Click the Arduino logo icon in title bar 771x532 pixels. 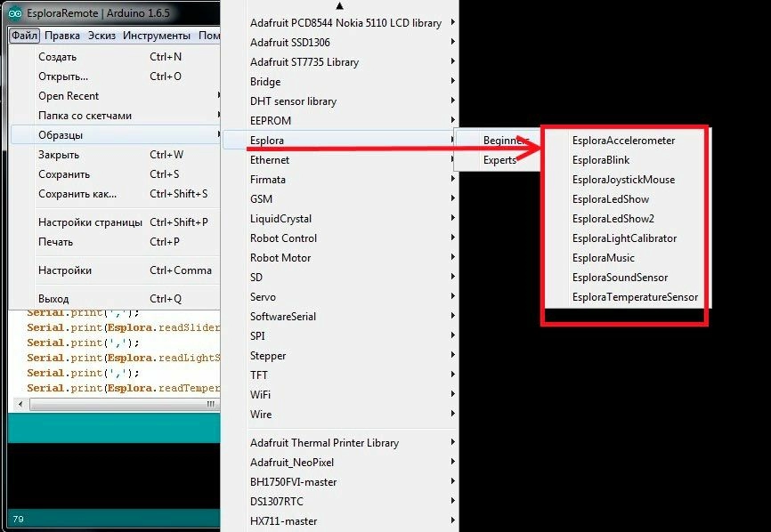(x=15, y=14)
